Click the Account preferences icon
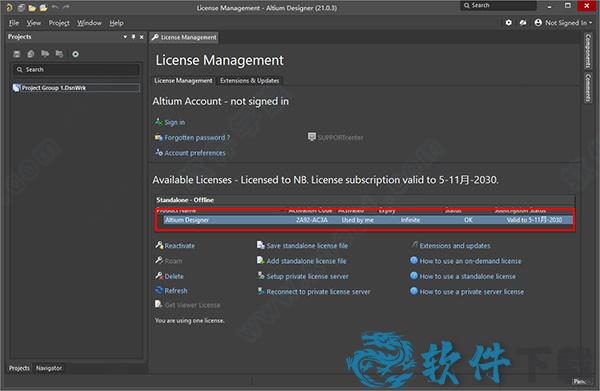Image resolution: width=600 pixels, height=391 pixels. (x=158, y=152)
